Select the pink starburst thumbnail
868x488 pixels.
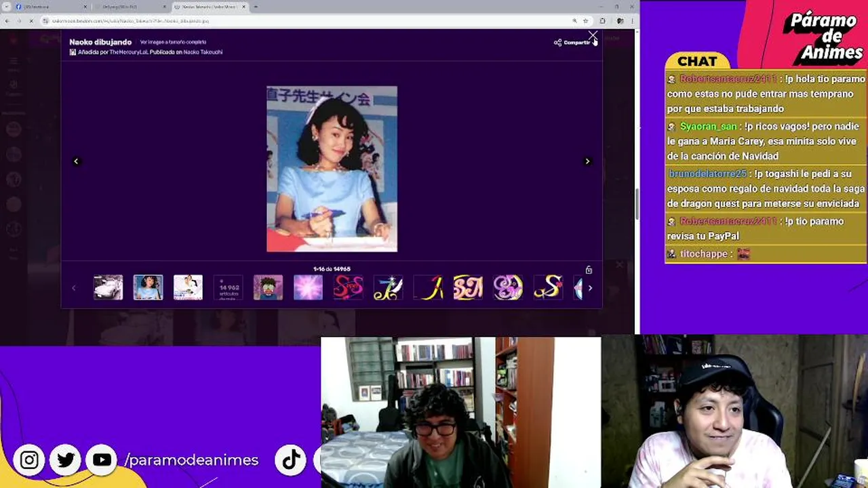click(308, 288)
